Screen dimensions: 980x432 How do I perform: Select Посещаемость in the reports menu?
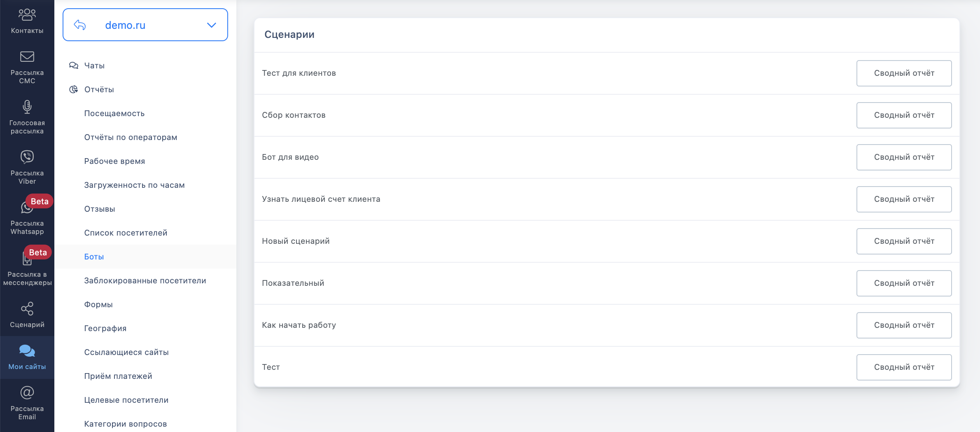[114, 113]
